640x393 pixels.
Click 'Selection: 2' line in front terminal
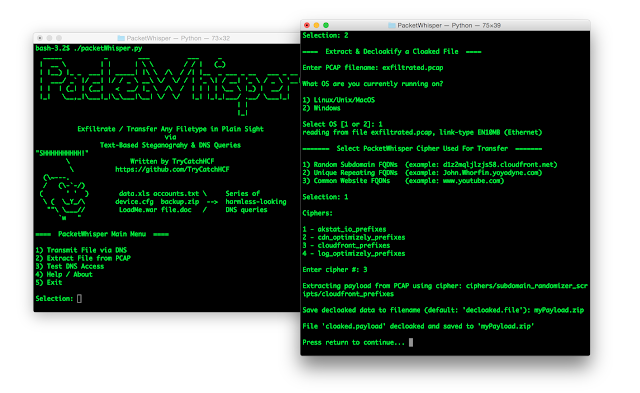click(325, 36)
